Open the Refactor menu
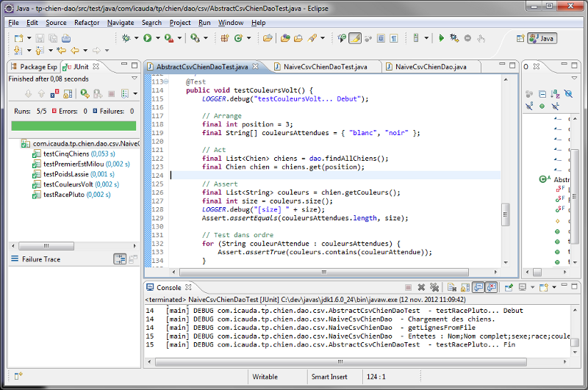This screenshot has height=390, width=588. click(x=87, y=23)
